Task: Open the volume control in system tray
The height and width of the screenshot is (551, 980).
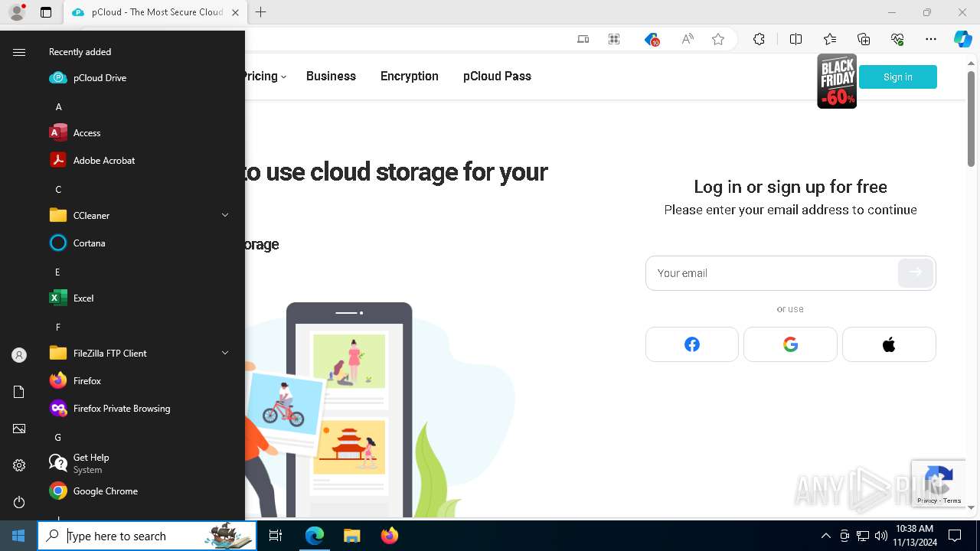Action: tap(880, 536)
